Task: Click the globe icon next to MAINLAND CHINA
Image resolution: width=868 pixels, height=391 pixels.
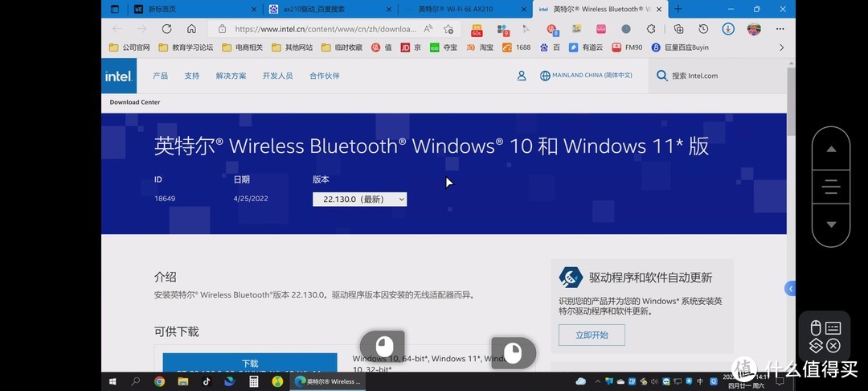Action: 545,76
